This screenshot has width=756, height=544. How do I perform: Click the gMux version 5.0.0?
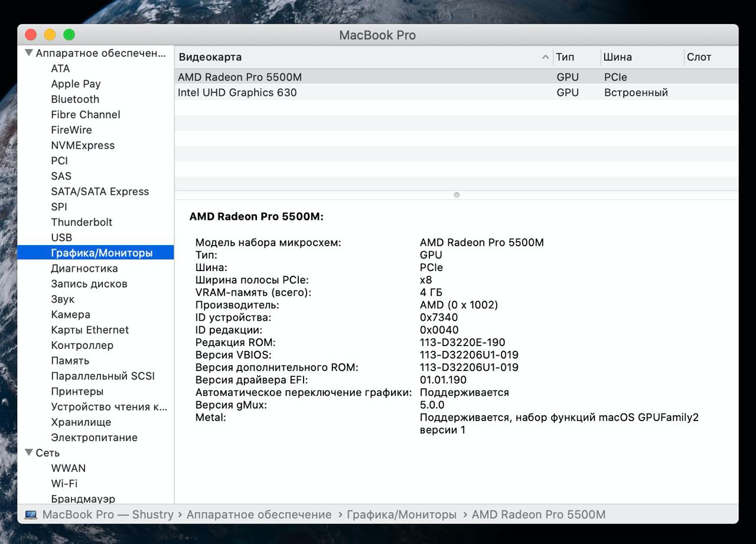(432, 405)
